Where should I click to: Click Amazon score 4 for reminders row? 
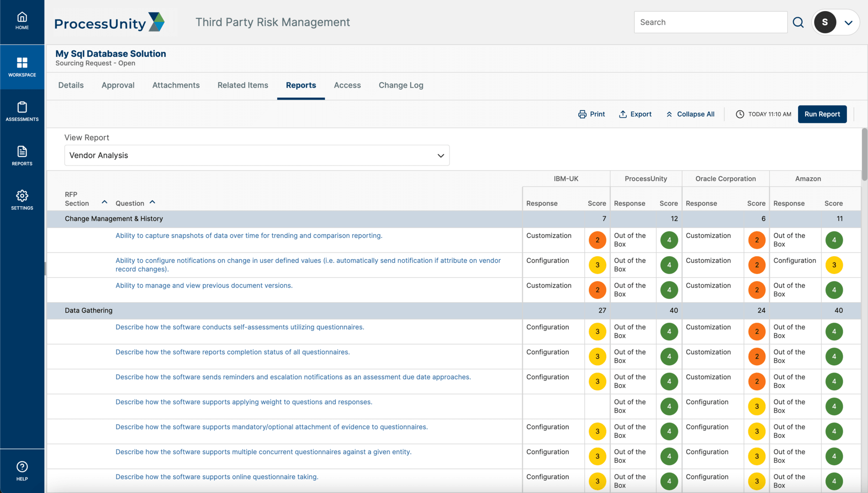[x=834, y=381]
